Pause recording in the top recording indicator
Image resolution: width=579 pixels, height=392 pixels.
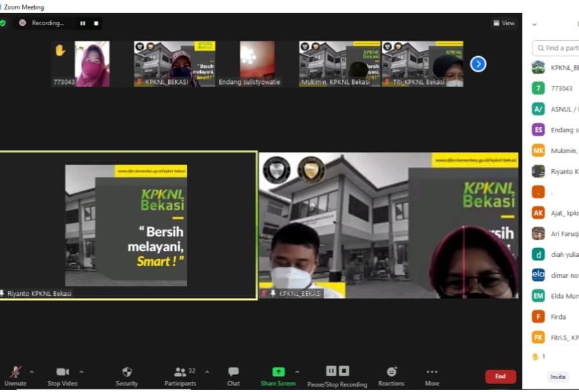(83, 23)
